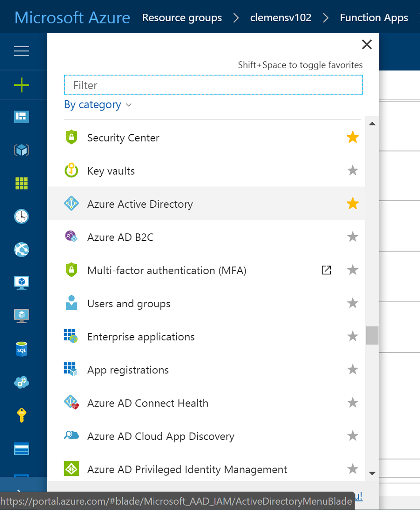Go to Microsoft Azure home link
Screen dimensions: 420x510
click(x=72, y=18)
